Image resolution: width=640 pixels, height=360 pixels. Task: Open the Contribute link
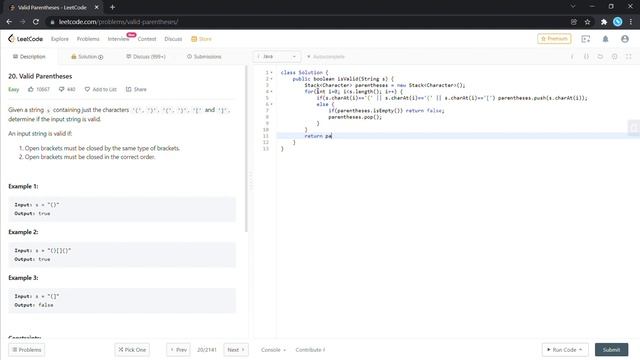pos(310,350)
